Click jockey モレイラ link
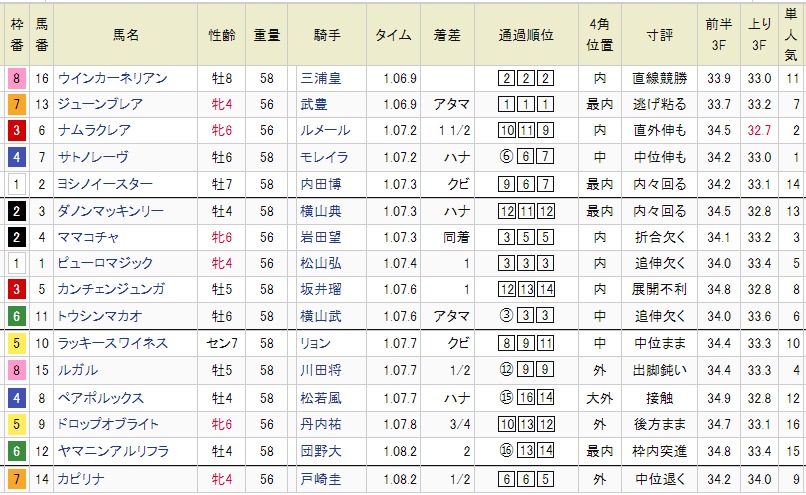Screen dimensions: 806x495 tap(319, 157)
